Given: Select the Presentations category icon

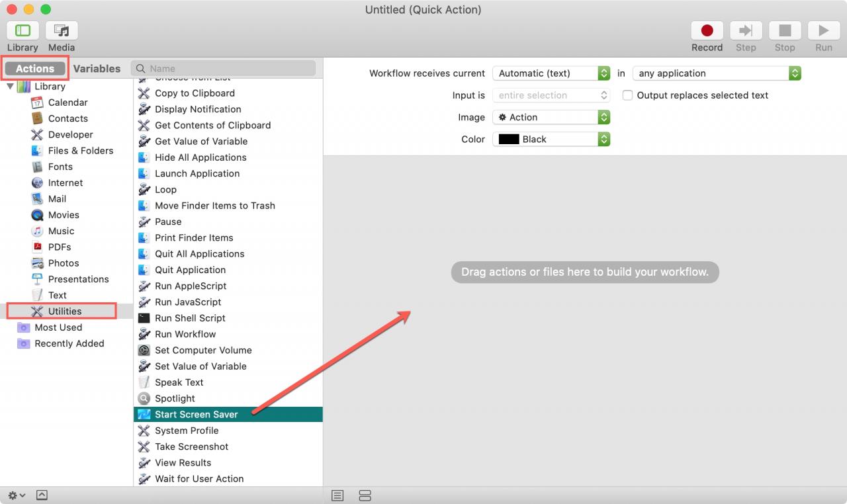Looking at the screenshot, I should click(37, 279).
